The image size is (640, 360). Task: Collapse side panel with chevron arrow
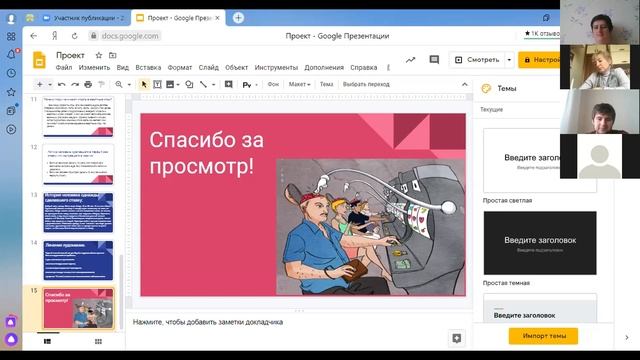coord(627,337)
